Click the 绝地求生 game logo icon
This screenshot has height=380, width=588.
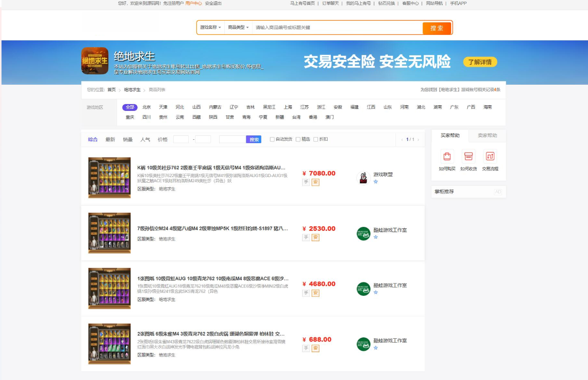point(95,61)
